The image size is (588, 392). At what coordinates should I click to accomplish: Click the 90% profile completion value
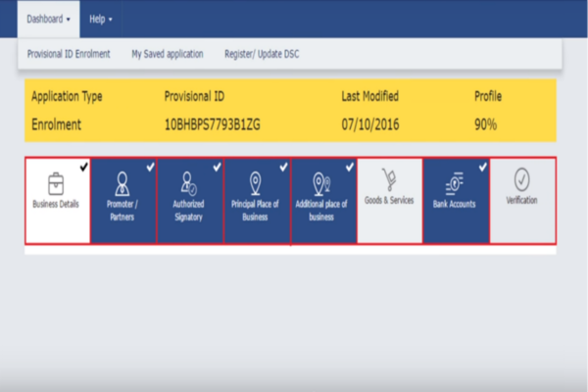pos(485,125)
